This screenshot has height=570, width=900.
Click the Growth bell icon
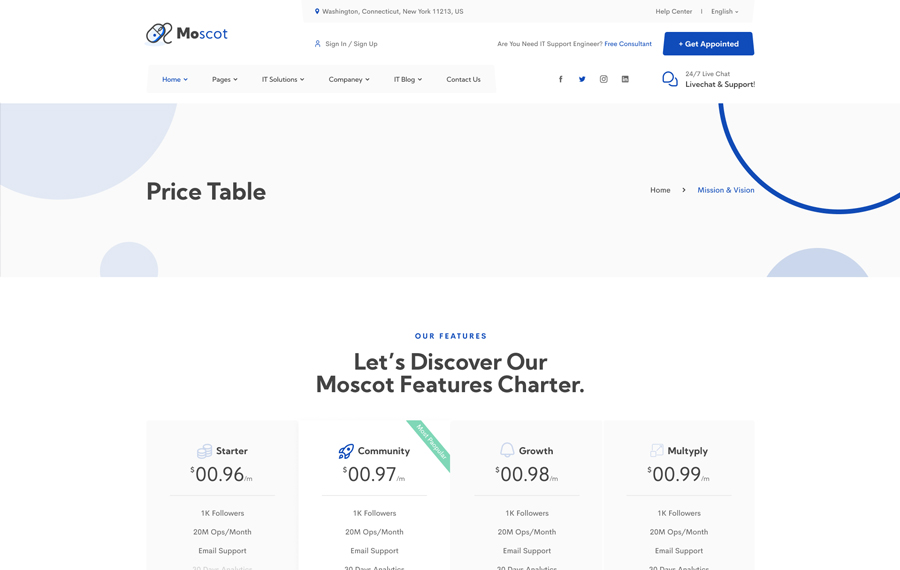(x=507, y=451)
